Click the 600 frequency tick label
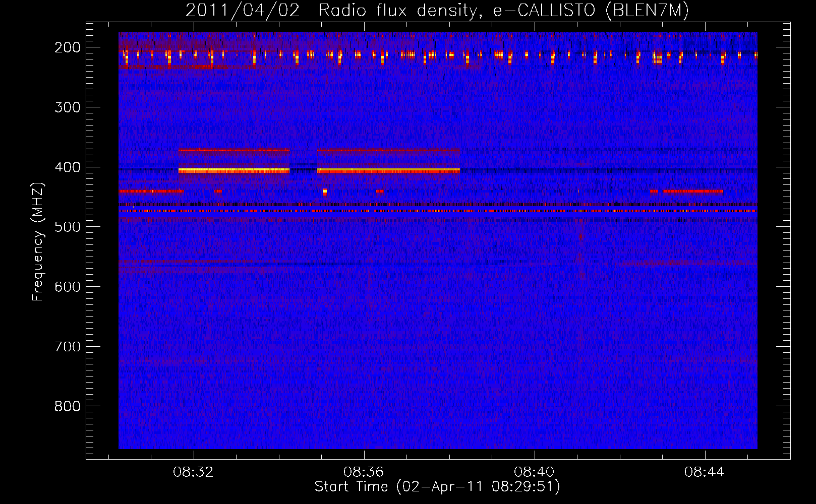The width and height of the screenshot is (816, 504). pos(68,287)
